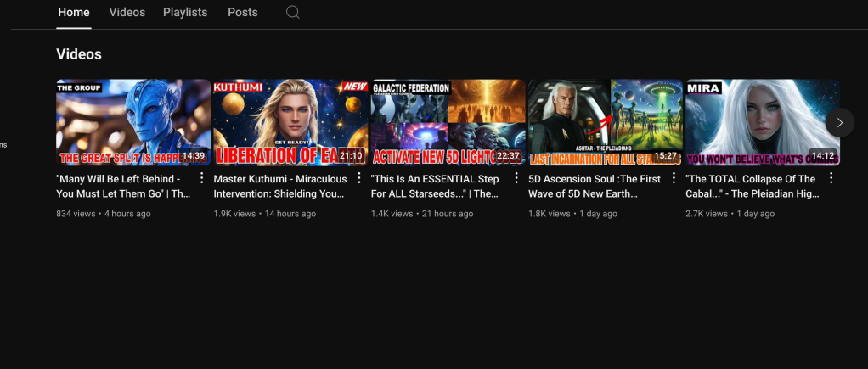Open "5D Ascension Soul" video title link
Image resolution: width=868 pixels, height=369 pixels.
tap(595, 186)
